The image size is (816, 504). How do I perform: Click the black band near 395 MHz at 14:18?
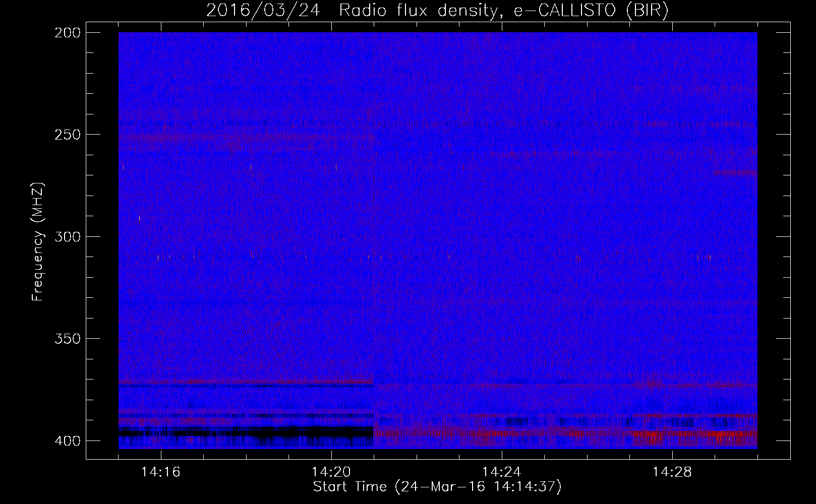pyautogui.click(x=246, y=432)
